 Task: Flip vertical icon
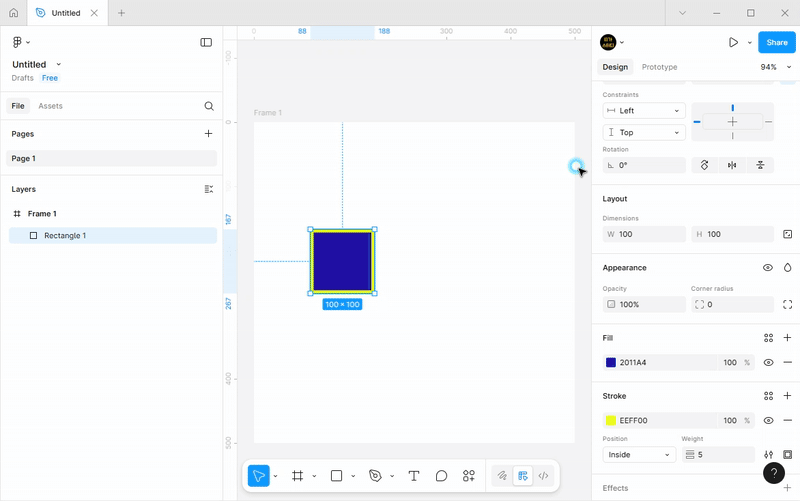coord(760,165)
